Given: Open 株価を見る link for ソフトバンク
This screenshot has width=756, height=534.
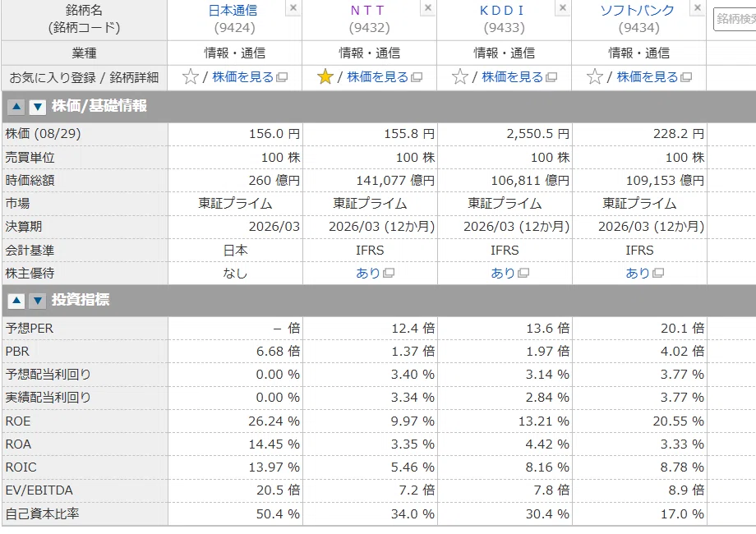Looking at the screenshot, I should (x=647, y=77).
